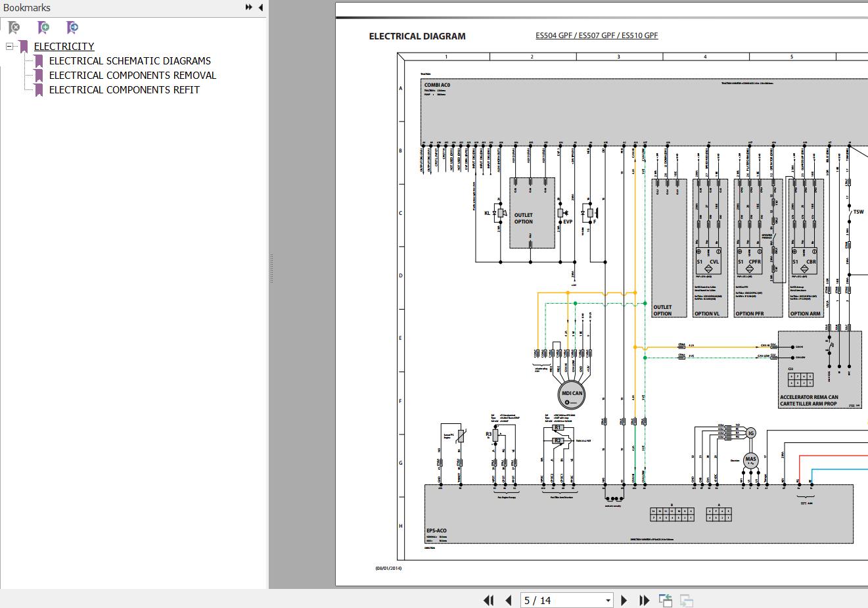This screenshot has height=608, width=868.
Task: Go to ELECTRICAL COMPONENTS REFIT bookmark
Action: tap(124, 89)
